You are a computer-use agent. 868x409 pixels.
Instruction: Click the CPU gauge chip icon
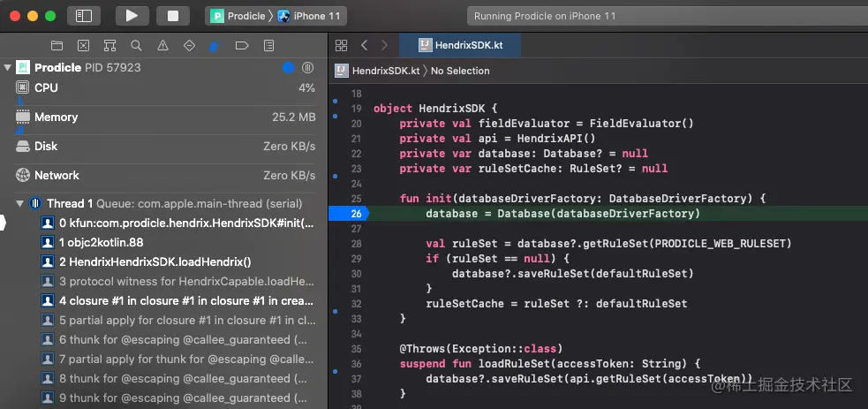coord(22,87)
